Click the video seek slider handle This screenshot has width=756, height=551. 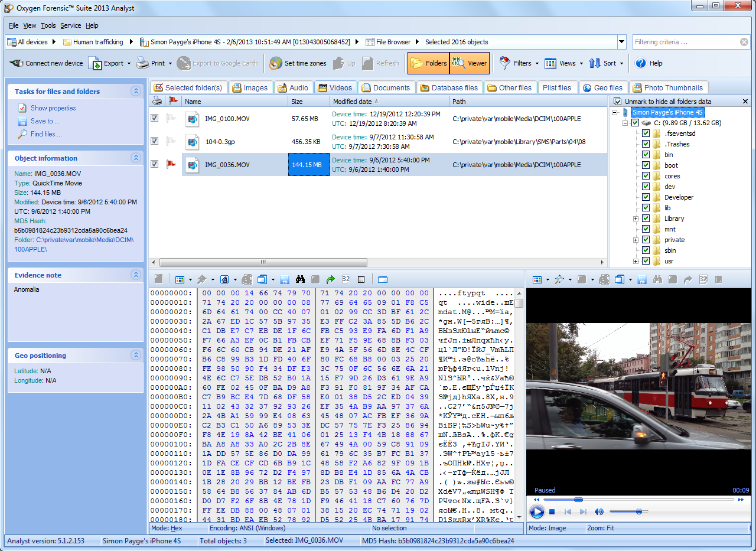pos(578,500)
